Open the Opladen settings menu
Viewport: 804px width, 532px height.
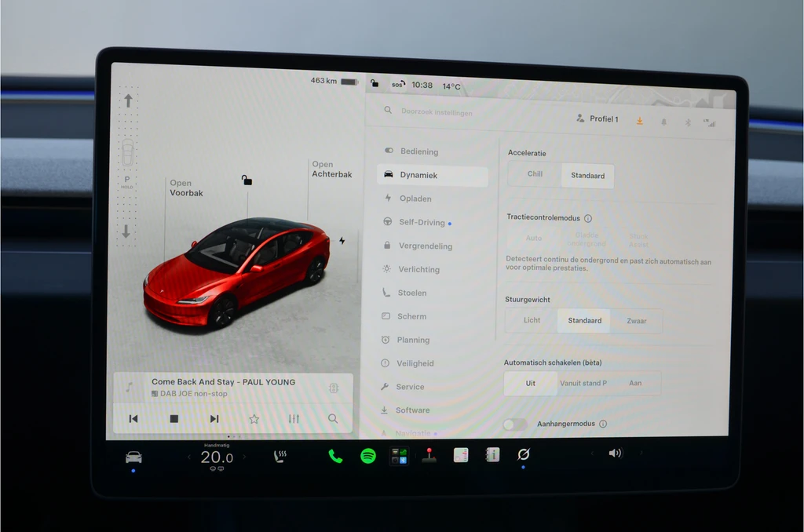pos(432,199)
